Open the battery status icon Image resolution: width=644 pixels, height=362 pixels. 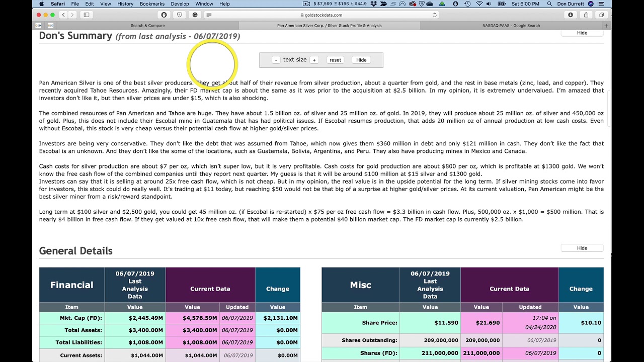point(502,4)
